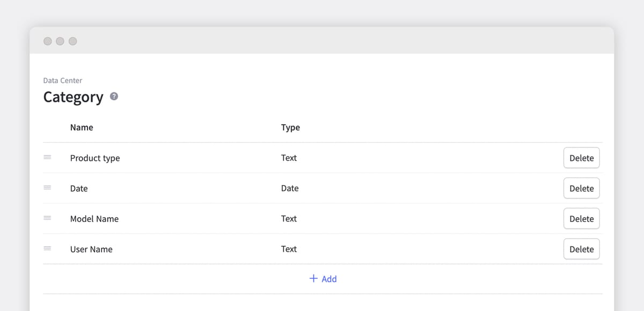Add a new category row
Image resolution: width=644 pixels, height=311 pixels.
pos(323,279)
